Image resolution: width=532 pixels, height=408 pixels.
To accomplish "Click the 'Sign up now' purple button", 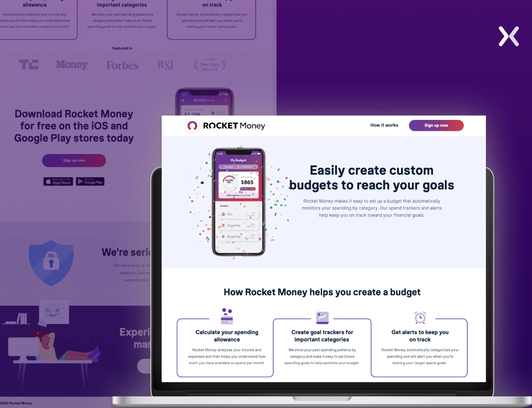I will tap(436, 125).
